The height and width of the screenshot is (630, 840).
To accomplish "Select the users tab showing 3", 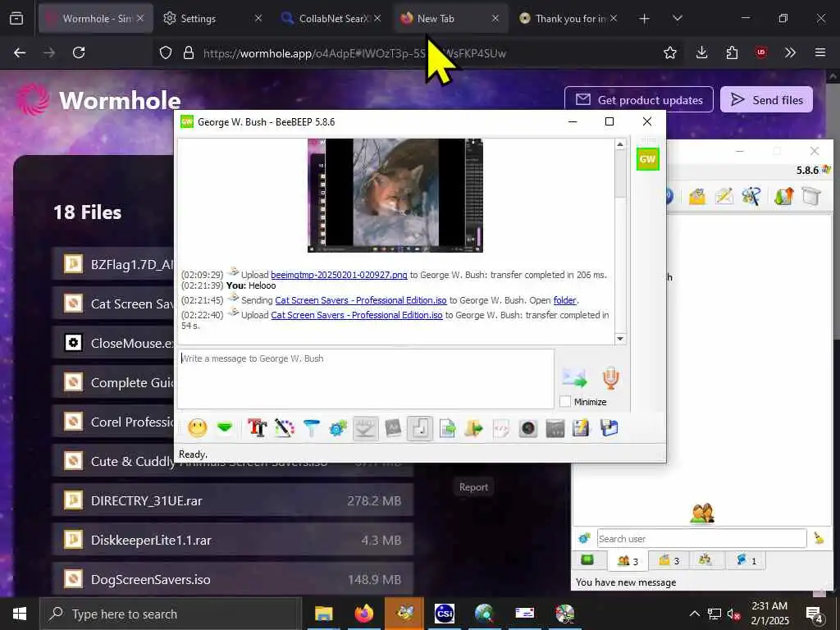I will [628, 561].
